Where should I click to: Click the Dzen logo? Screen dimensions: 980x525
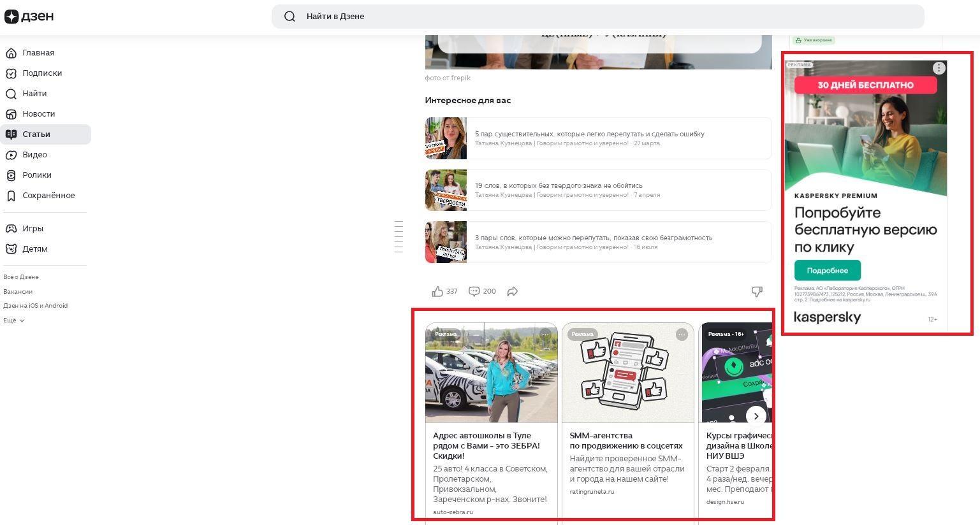[x=29, y=17]
